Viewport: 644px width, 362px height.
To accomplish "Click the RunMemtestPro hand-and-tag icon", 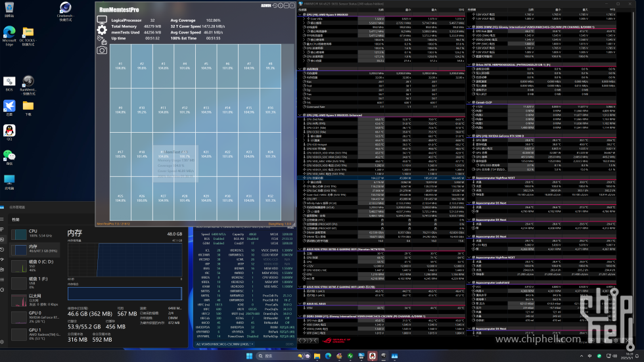I will [x=102, y=40].
